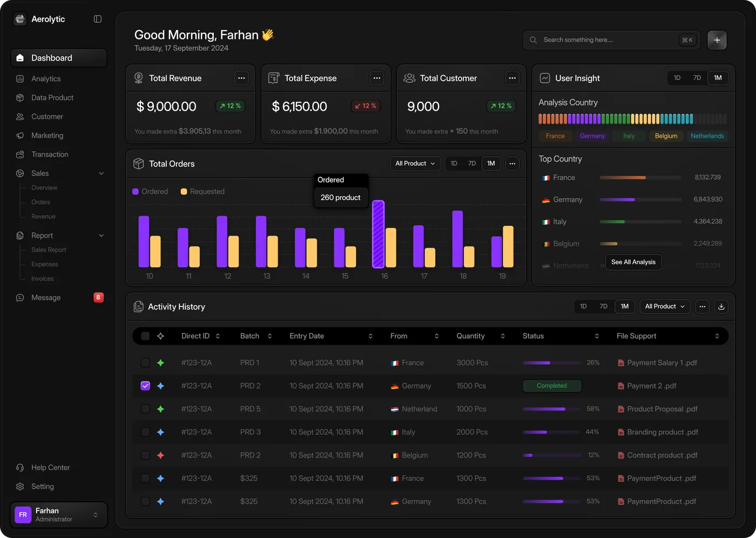This screenshot has height=538, width=756.
Task: Click the Analysis Country color bar strip
Action: pyautogui.click(x=633, y=119)
